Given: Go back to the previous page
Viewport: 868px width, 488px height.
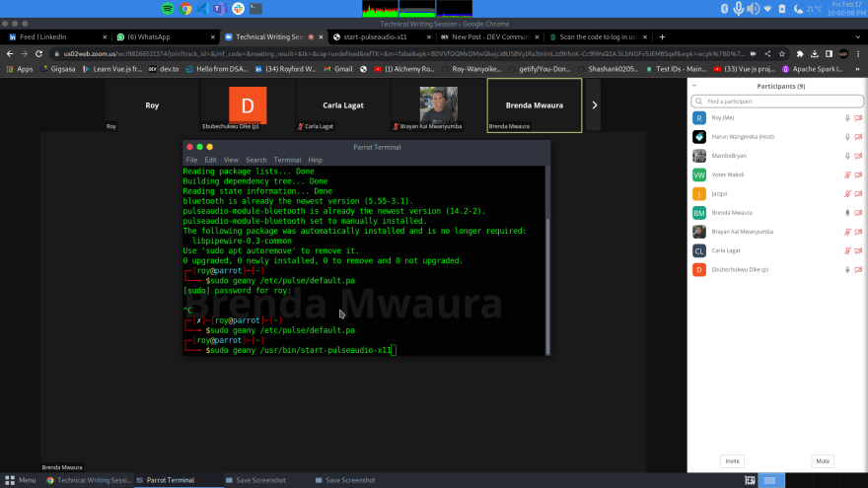Looking at the screenshot, I should tap(10, 53).
